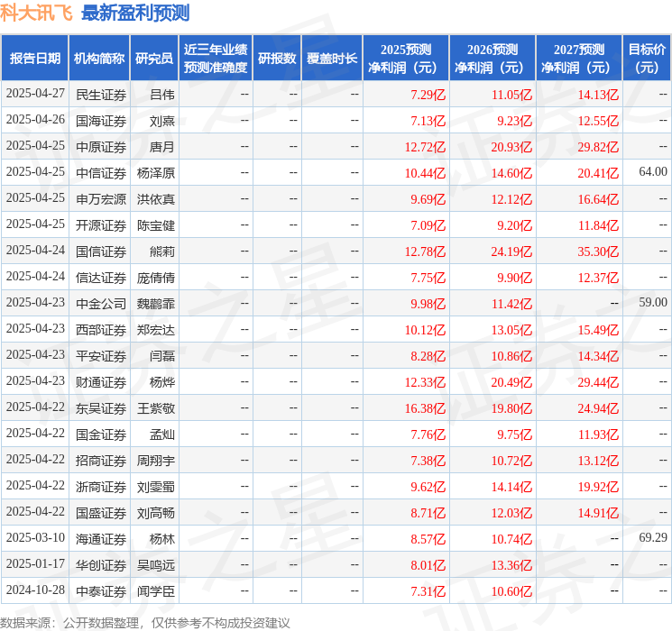Image resolution: width=672 pixels, height=631 pixels.
Task: Click the 2026预测净利润 column header
Action: [x=492, y=59]
